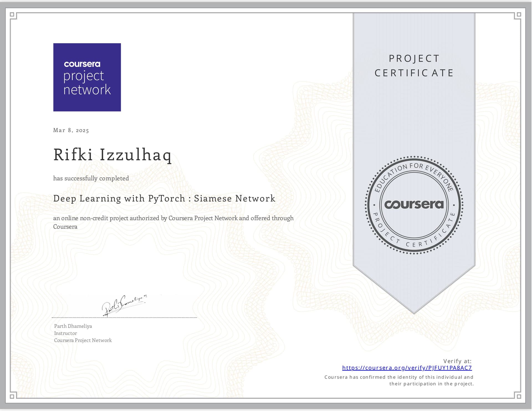
Task: Click the 'Verify at:' label
Action: point(457,361)
